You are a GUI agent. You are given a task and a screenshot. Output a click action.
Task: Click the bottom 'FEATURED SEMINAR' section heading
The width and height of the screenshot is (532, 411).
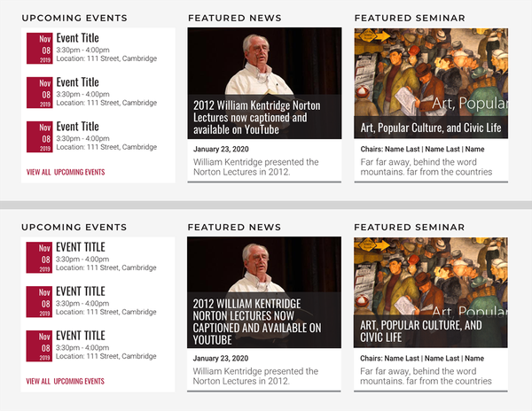[409, 227]
